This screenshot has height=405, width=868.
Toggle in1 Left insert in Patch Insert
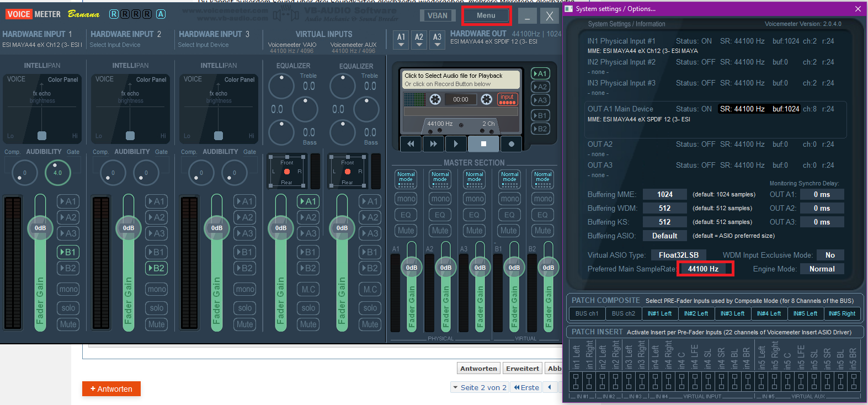coord(576,381)
